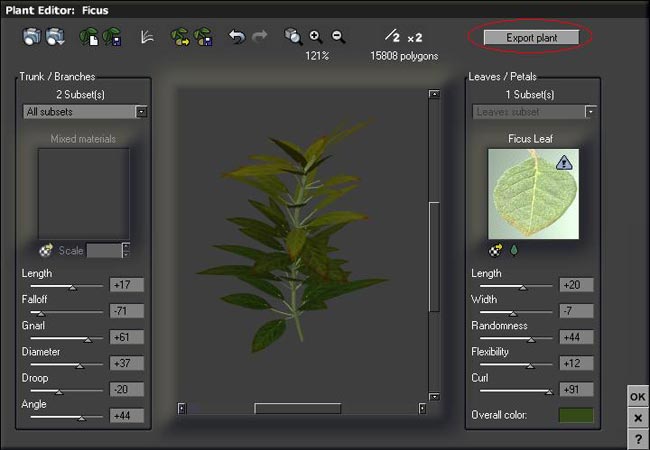Screen dimensions: 650x450
Task: Click the Scale stepper arrows
Action: (126, 250)
